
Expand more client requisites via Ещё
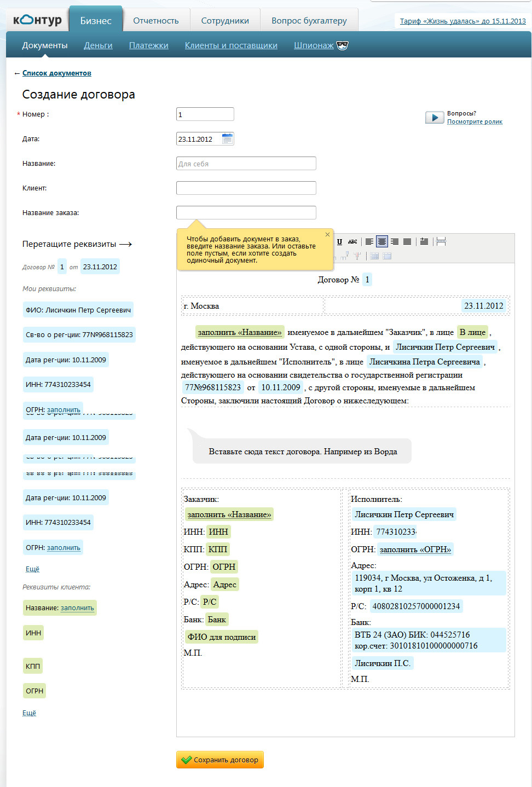(x=29, y=713)
